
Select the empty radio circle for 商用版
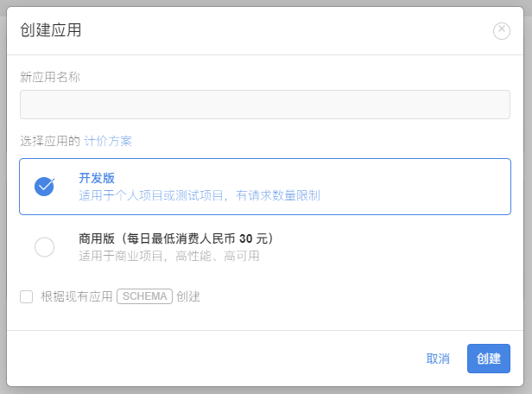45,247
